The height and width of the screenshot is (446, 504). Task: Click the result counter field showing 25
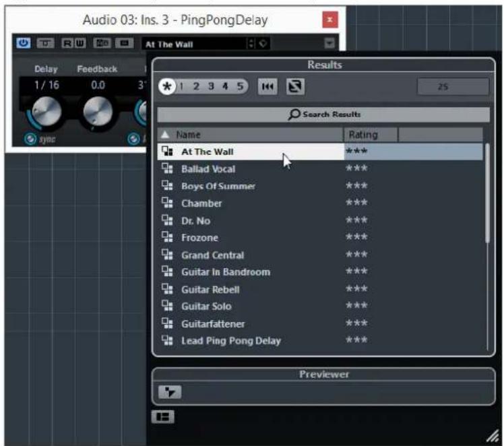click(453, 86)
